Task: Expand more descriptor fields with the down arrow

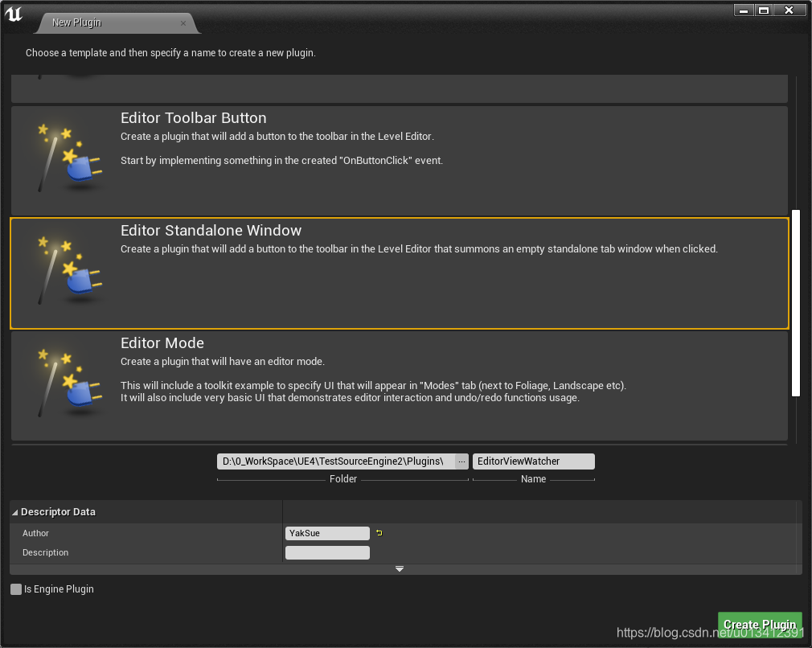Action: pos(400,568)
